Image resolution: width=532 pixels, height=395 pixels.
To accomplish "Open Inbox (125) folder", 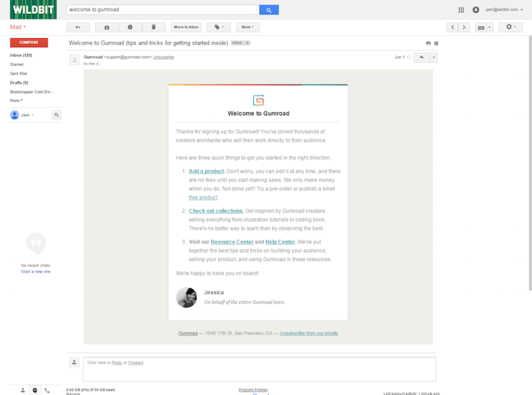I will click(21, 55).
